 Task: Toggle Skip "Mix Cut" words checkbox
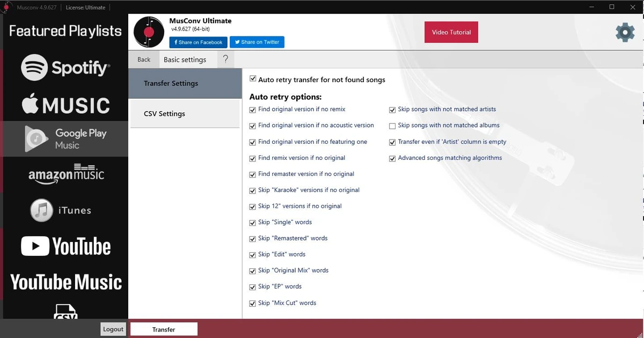point(253,304)
